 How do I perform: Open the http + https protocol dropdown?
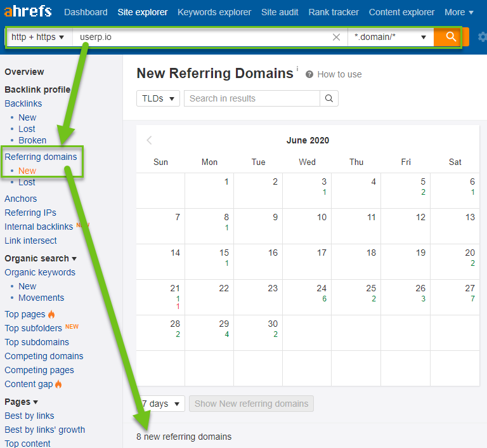coord(38,37)
